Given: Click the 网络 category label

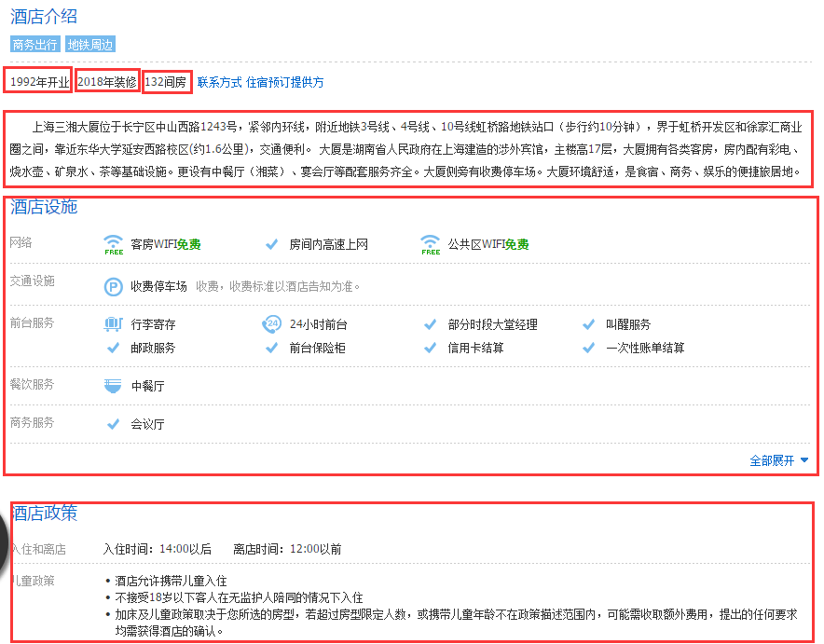Looking at the screenshot, I should click(21, 242).
